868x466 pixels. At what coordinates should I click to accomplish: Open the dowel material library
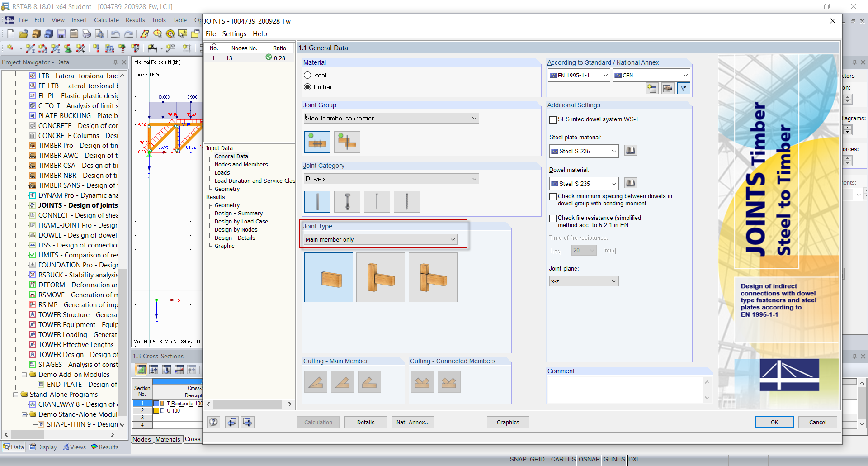(631, 183)
